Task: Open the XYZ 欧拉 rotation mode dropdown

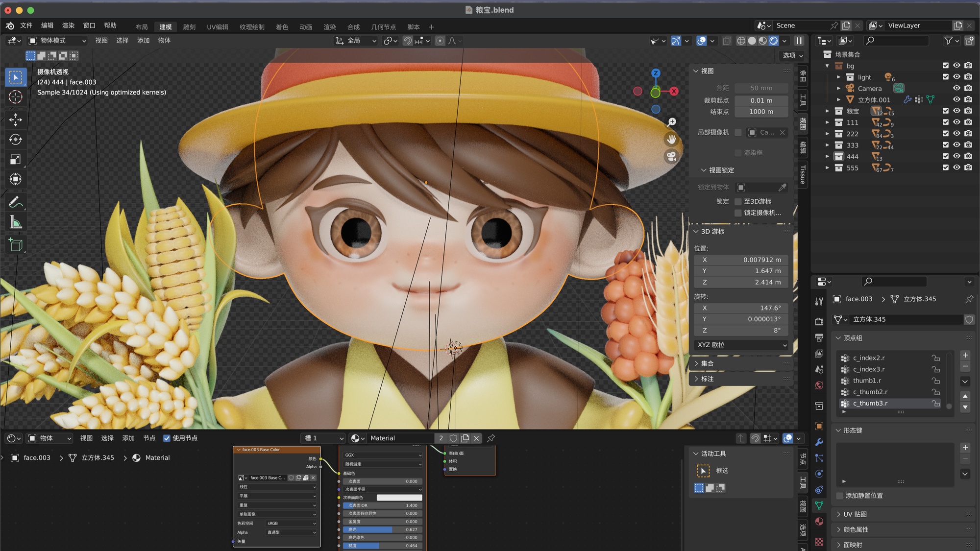Action: click(x=741, y=345)
